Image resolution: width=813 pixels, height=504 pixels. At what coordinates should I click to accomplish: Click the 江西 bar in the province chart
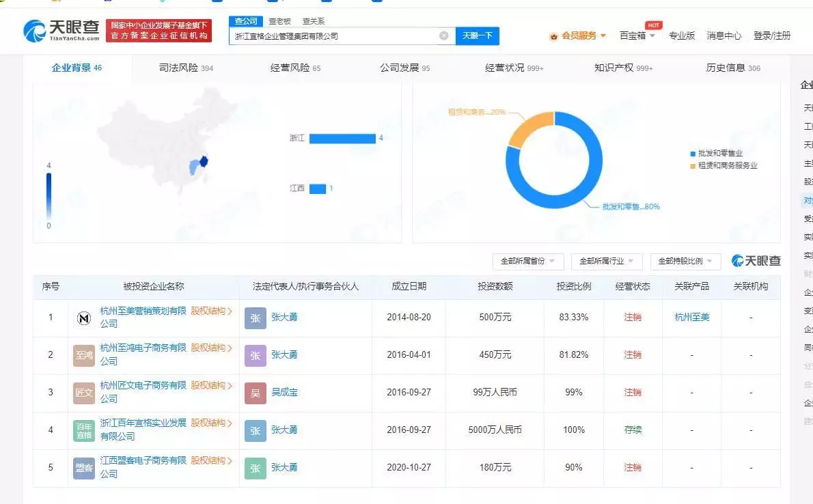point(317,188)
